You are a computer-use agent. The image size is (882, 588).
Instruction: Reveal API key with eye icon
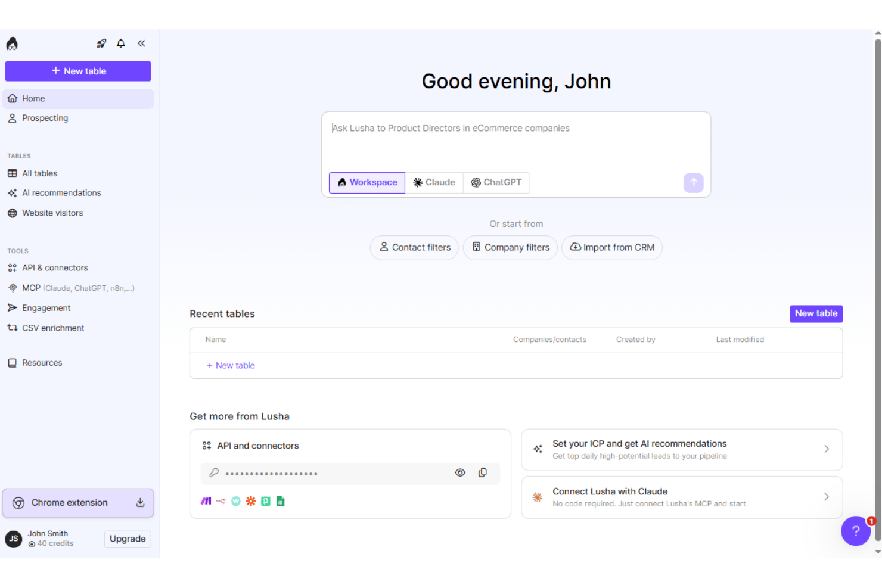coord(460,473)
